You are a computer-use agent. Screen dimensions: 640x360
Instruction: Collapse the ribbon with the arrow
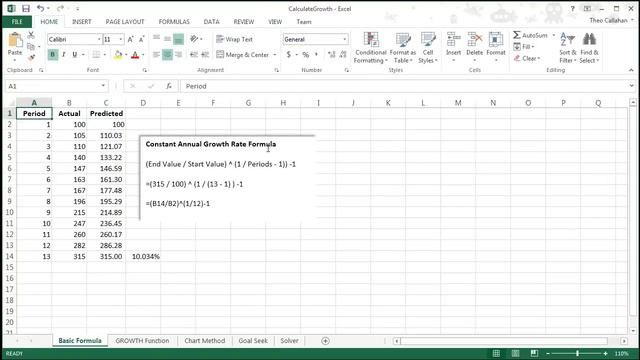click(x=631, y=70)
